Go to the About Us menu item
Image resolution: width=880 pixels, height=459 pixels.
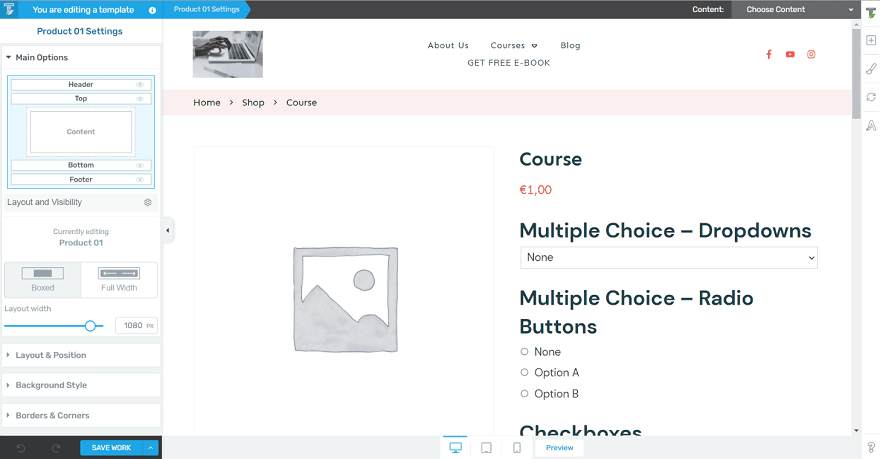click(x=447, y=45)
